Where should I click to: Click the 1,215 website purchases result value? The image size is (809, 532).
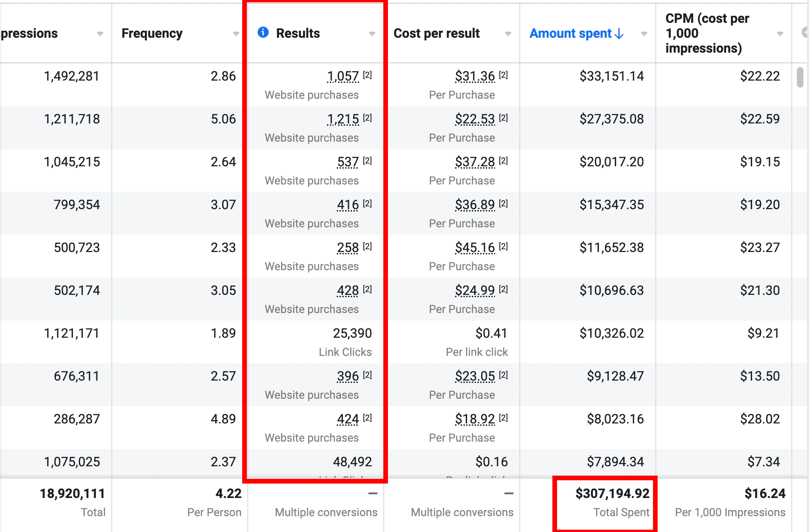pos(343,119)
